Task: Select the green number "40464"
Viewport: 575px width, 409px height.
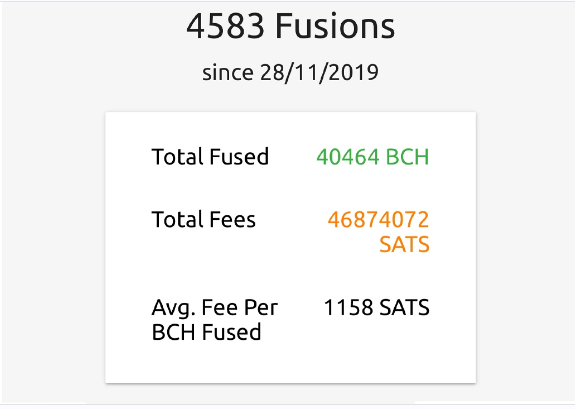Action: pyautogui.click(x=348, y=157)
